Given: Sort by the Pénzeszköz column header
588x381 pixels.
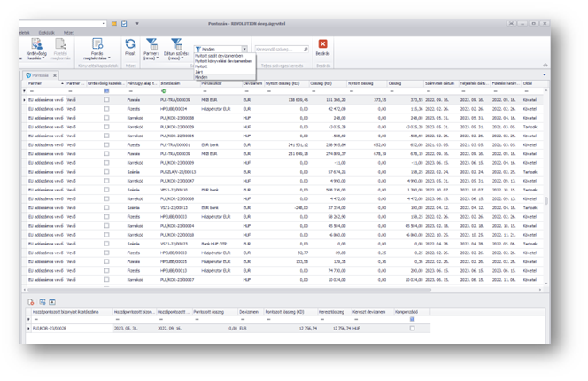Looking at the screenshot, I should pos(213,83).
